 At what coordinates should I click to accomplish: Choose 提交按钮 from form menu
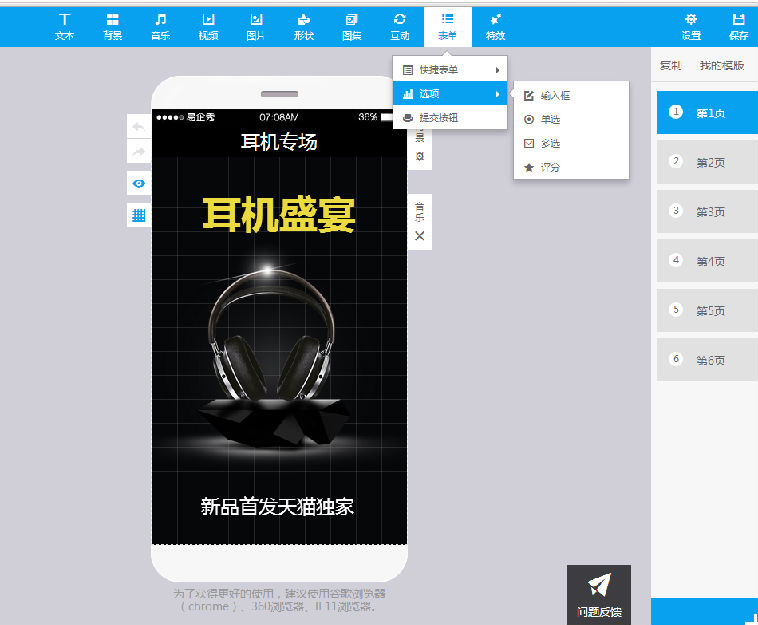450,117
